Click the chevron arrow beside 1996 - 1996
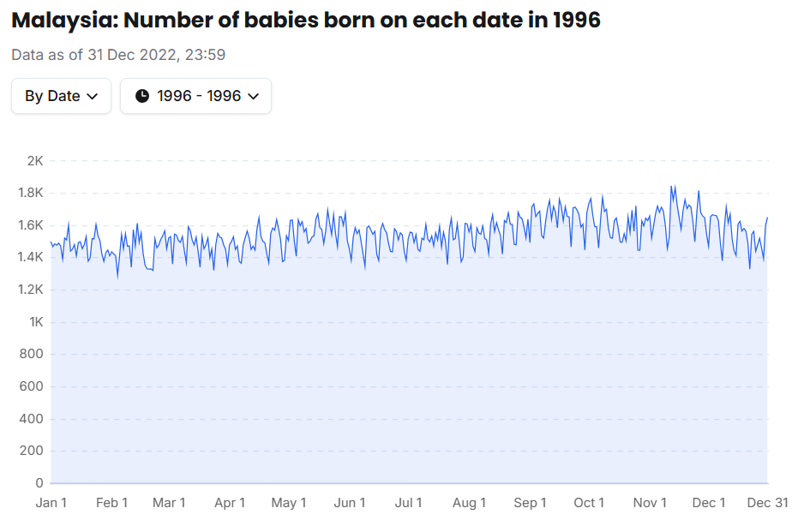The height and width of the screenshot is (532, 804). click(x=253, y=96)
